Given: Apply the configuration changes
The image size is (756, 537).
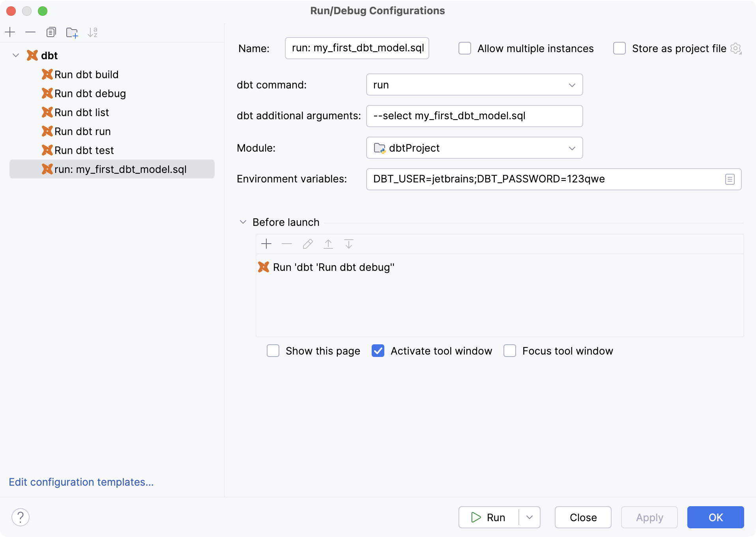Looking at the screenshot, I should (x=649, y=517).
